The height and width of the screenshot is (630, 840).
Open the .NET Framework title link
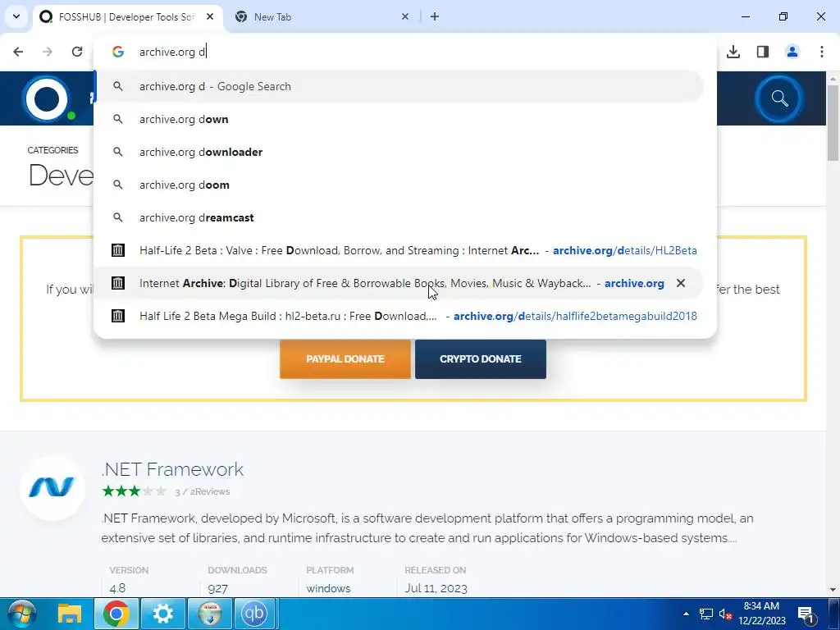pos(172,469)
